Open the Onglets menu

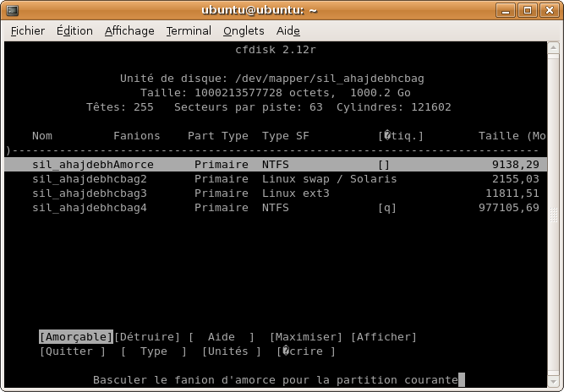(x=244, y=30)
